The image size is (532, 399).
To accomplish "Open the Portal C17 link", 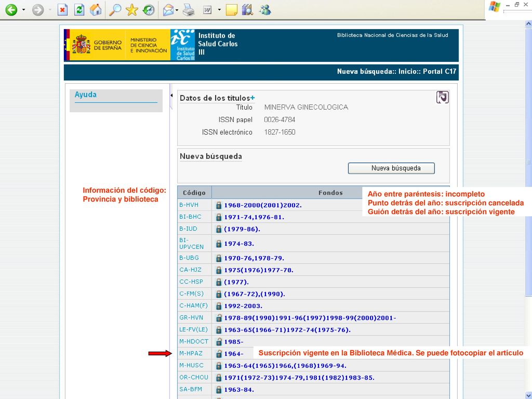I will click(x=440, y=72).
